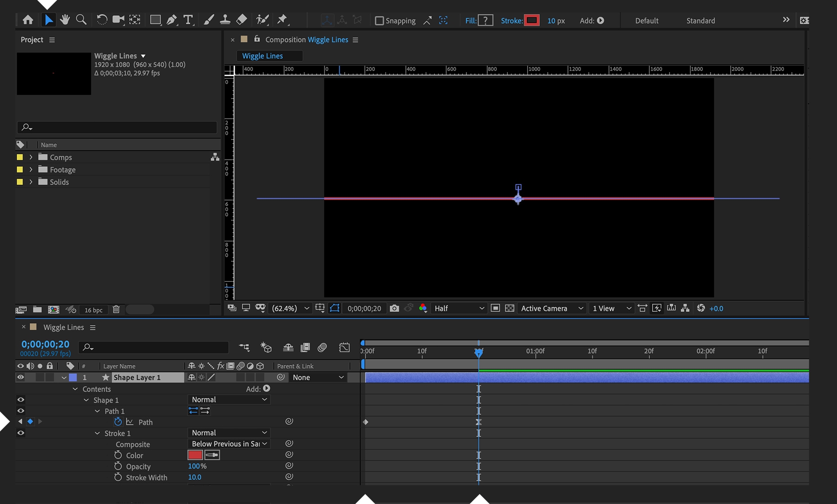The image size is (837, 504).
Task: Switch to the Standard workspace
Action: (700, 20)
